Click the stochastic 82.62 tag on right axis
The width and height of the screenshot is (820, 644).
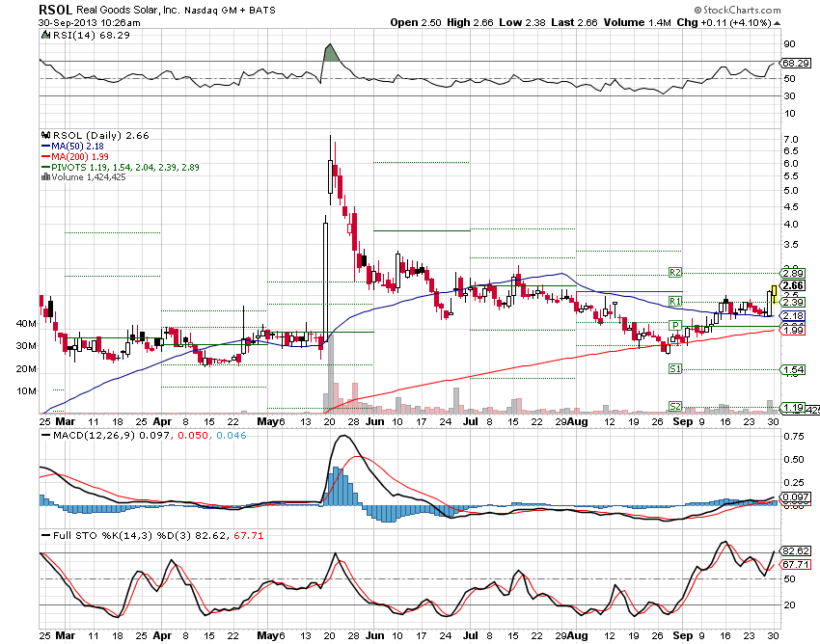(x=796, y=550)
